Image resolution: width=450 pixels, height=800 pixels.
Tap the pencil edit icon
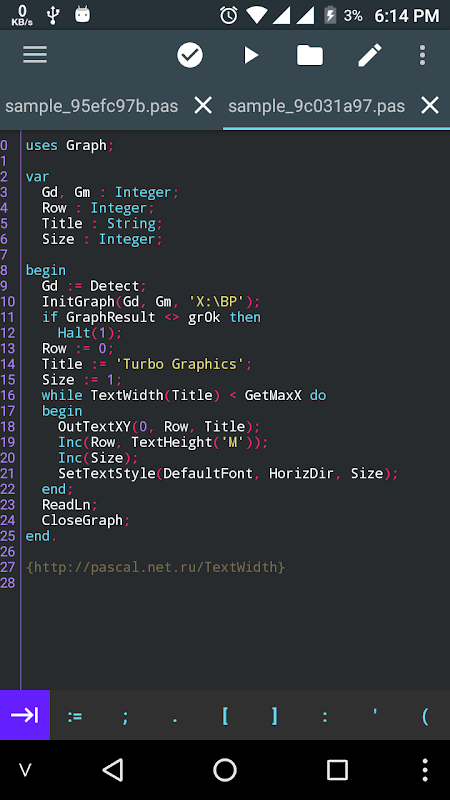tap(370, 55)
